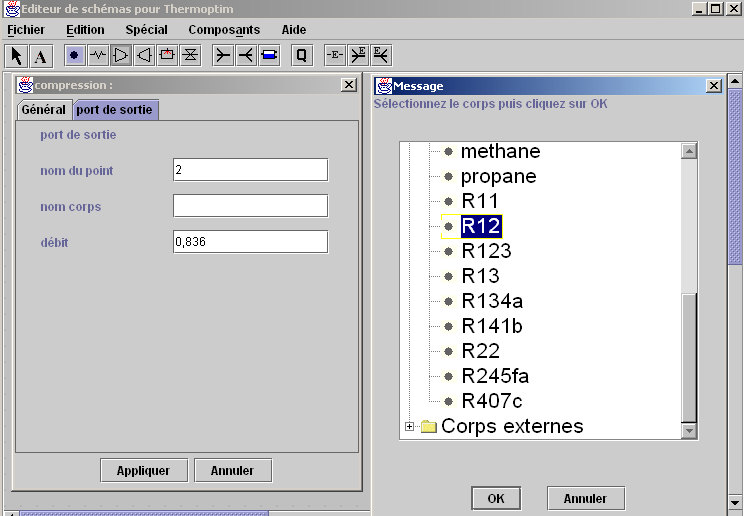Click the substance list scroll-up arrow
The height and width of the screenshot is (516, 744).
tap(689, 151)
